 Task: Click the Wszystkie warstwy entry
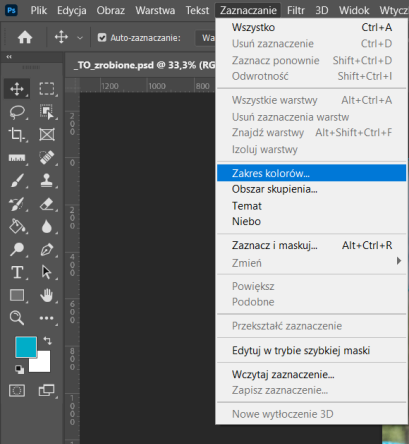pos(311,100)
